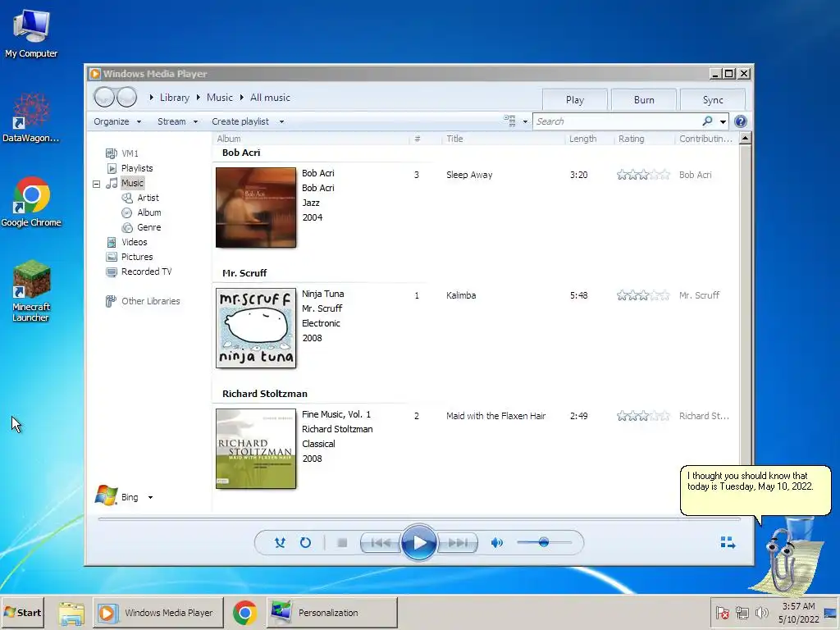Toggle repeat mode in playback controls
Screen dimensions: 840x630
point(305,543)
